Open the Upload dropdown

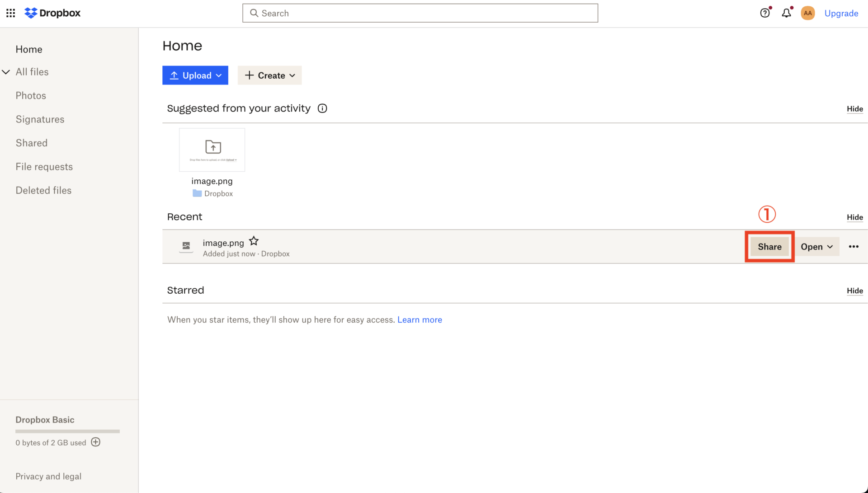tap(195, 75)
